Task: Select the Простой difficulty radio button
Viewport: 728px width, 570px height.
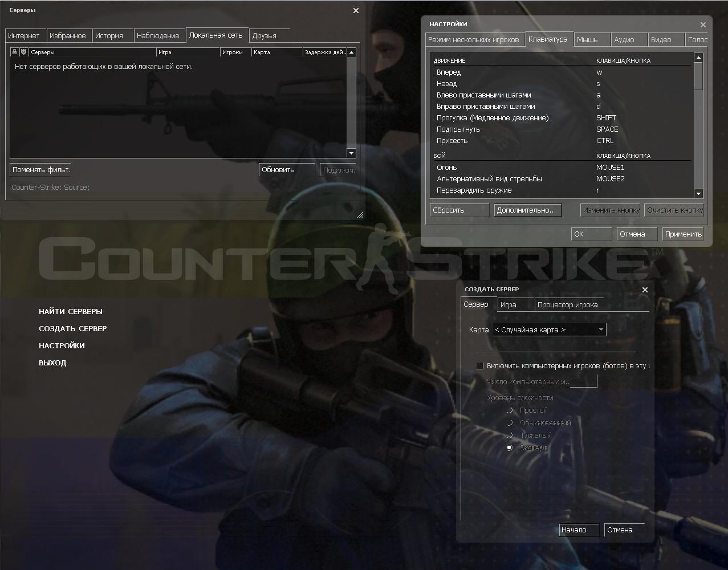Action: coord(510,410)
